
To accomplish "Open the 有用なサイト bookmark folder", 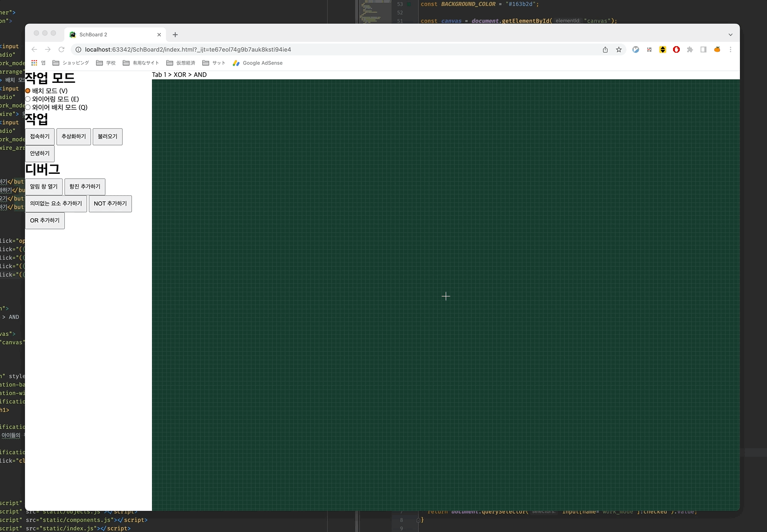I will (141, 63).
